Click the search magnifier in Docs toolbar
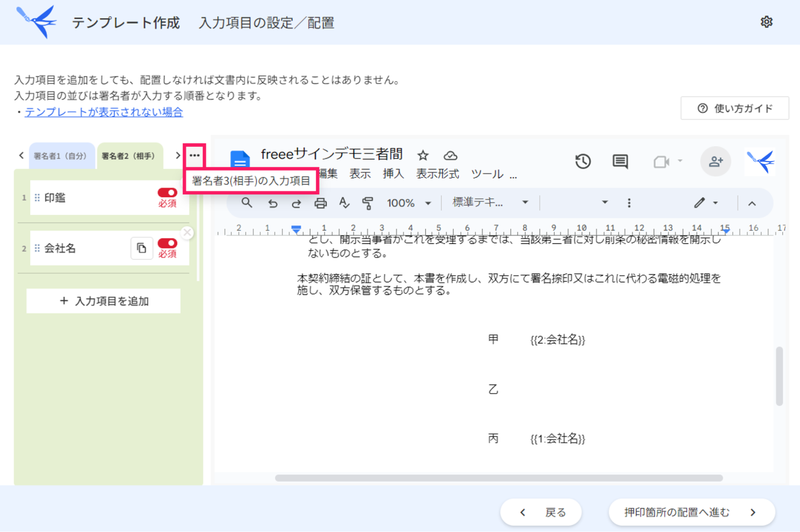Image resolution: width=800 pixels, height=532 pixels. pos(247,203)
